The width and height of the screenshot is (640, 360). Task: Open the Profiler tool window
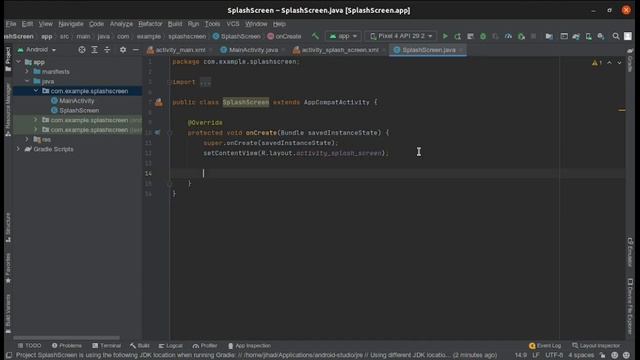[x=205, y=346]
